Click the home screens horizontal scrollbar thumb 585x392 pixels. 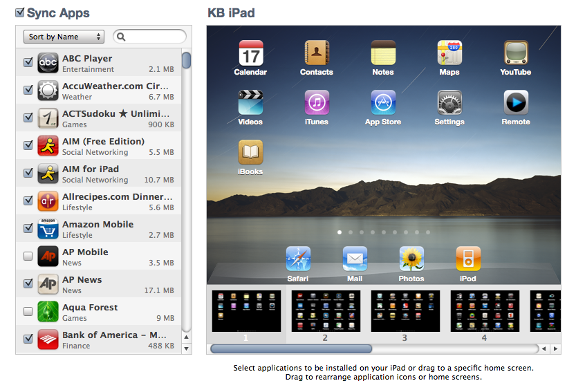pos(291,348)
